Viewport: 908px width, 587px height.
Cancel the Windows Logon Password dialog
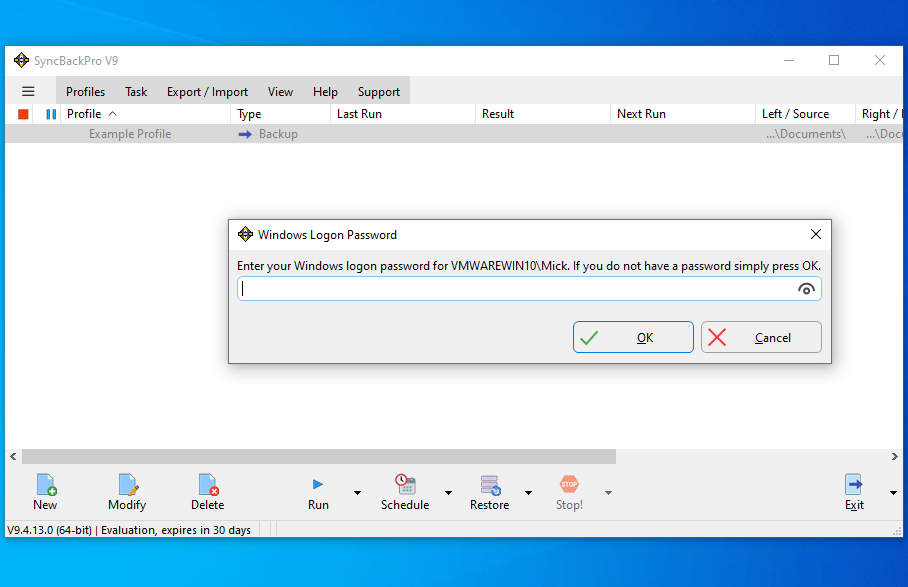pos(761,337)
